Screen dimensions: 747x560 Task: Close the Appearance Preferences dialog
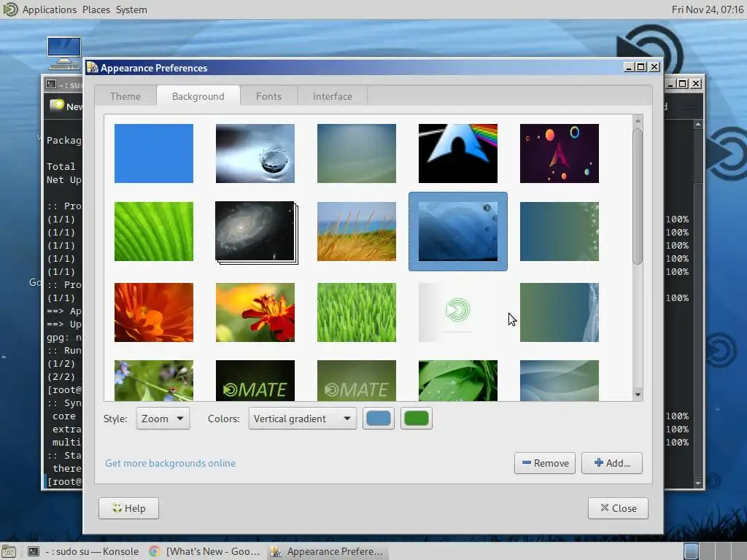tap(619, 508)
